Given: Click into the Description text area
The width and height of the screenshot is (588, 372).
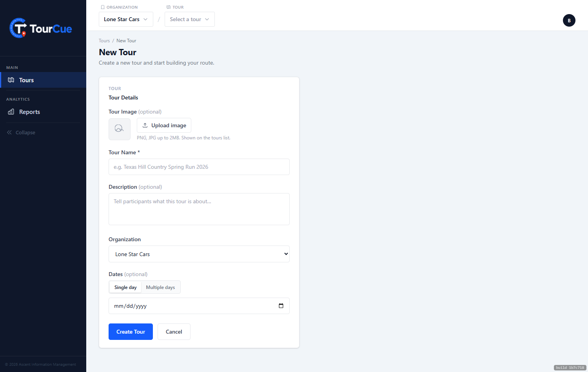Looking at the screenshot, I should pyautogui.click(x=199, y=209).
